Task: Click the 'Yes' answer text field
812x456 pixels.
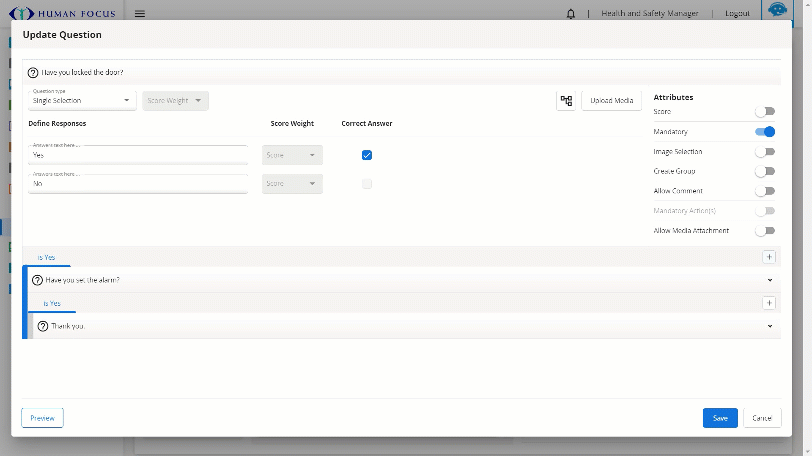Action: click(138, 156)
